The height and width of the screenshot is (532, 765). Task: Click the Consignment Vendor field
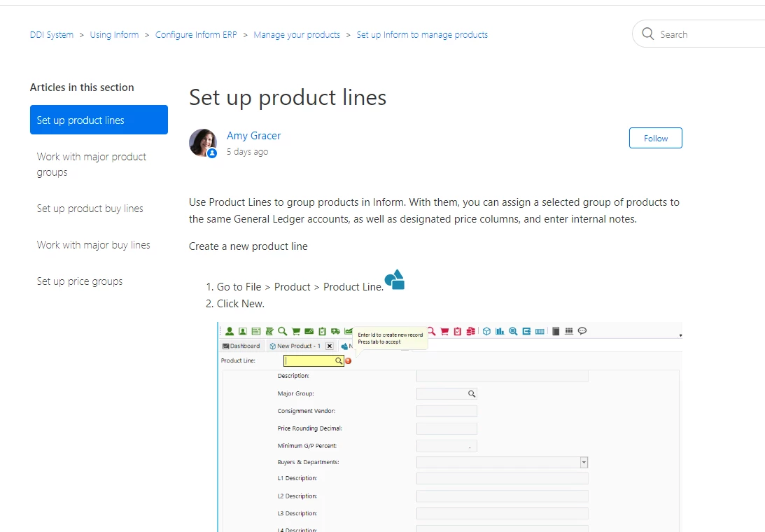(447, 411)
